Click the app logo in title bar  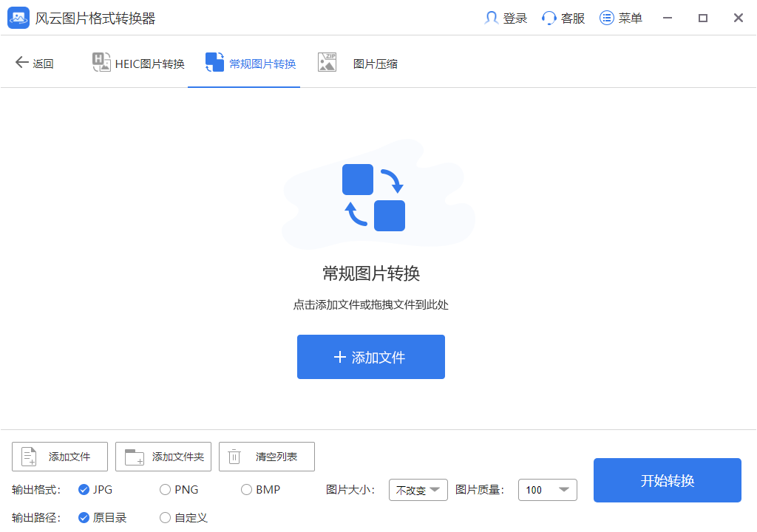click(18, 18)
